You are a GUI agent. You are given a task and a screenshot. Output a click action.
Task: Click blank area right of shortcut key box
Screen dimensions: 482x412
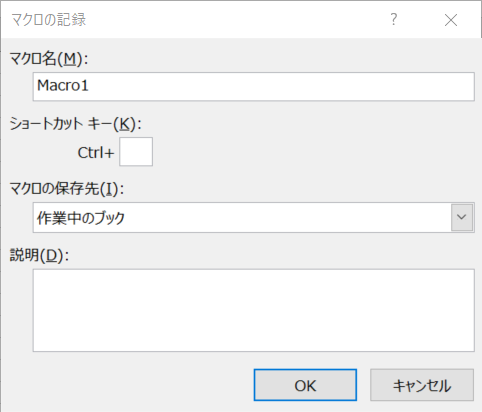point(300,151)
